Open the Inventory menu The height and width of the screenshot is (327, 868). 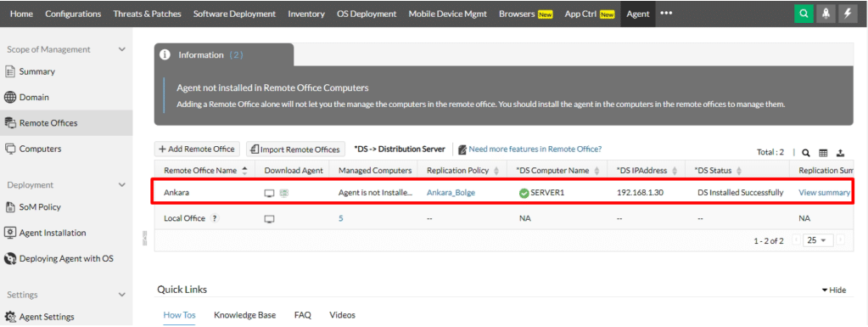(x=306, y=14)
